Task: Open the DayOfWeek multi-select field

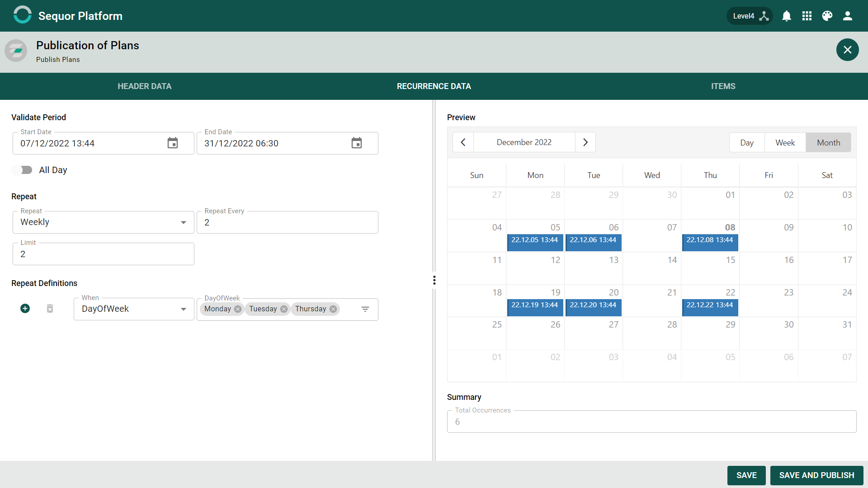Action: click(x=288, y=309)
